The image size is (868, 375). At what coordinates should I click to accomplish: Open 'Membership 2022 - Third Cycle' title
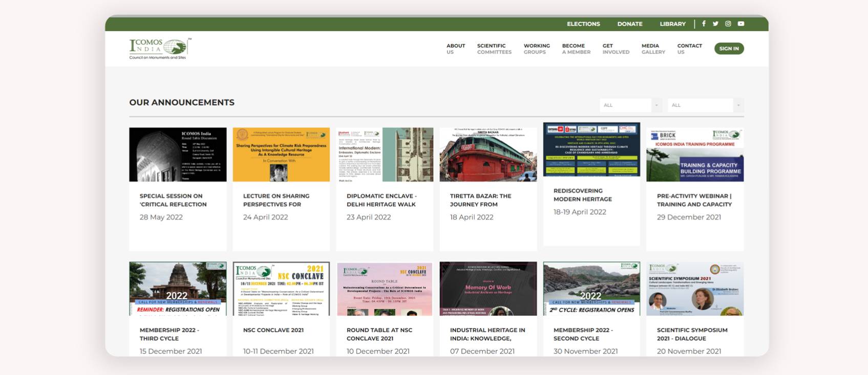pyautogui.click(x=170, y=334)
